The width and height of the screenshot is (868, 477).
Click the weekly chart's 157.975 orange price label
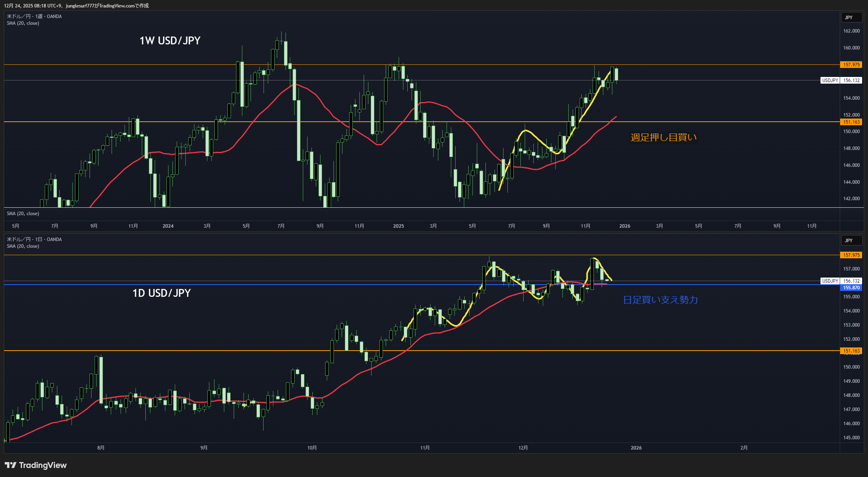tap(851, 65)
